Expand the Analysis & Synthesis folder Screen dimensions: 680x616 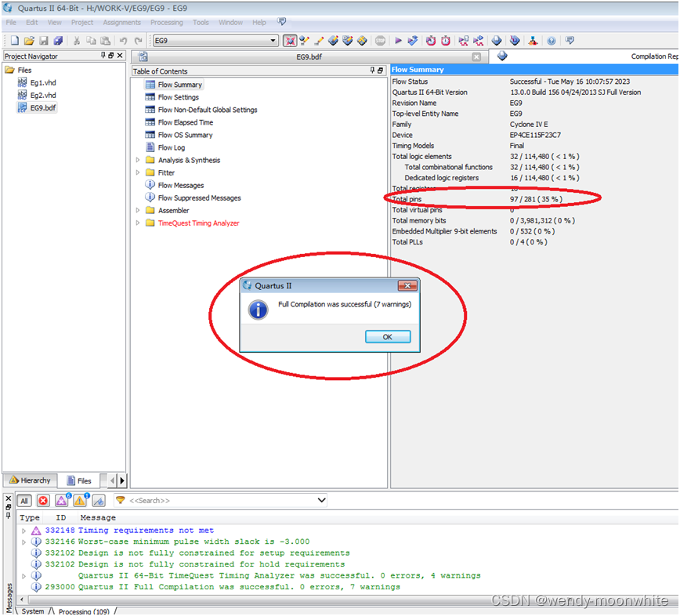point(138,160)
